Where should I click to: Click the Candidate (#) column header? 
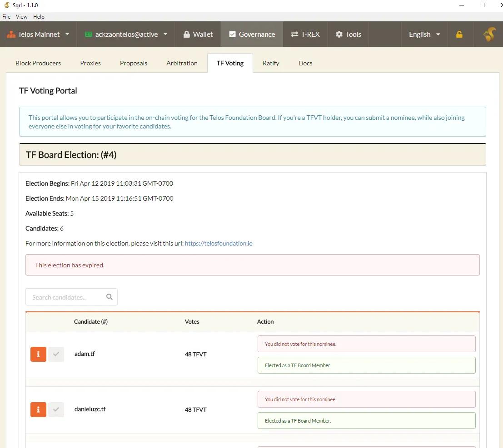(91, 321)
